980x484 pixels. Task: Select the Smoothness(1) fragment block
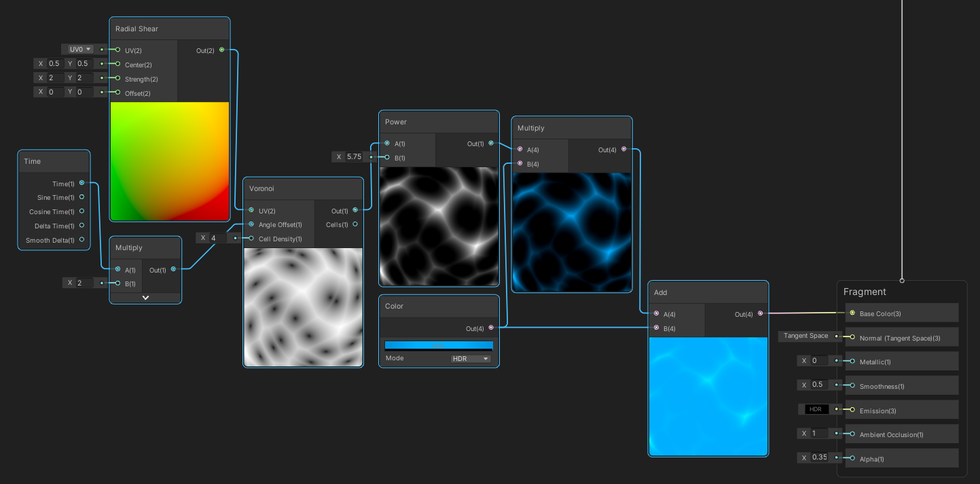click(902, 385)
